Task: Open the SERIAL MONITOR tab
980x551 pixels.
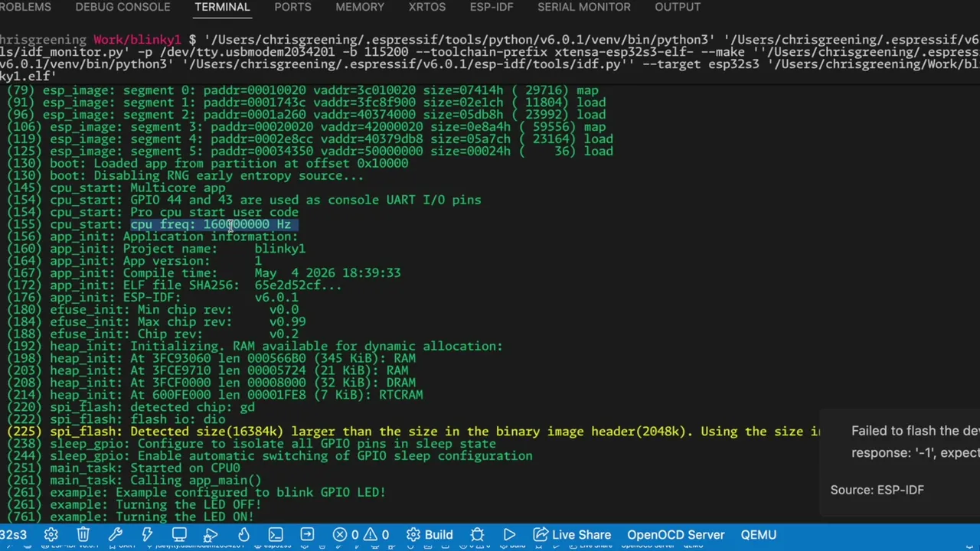Action: pos(584,7)
